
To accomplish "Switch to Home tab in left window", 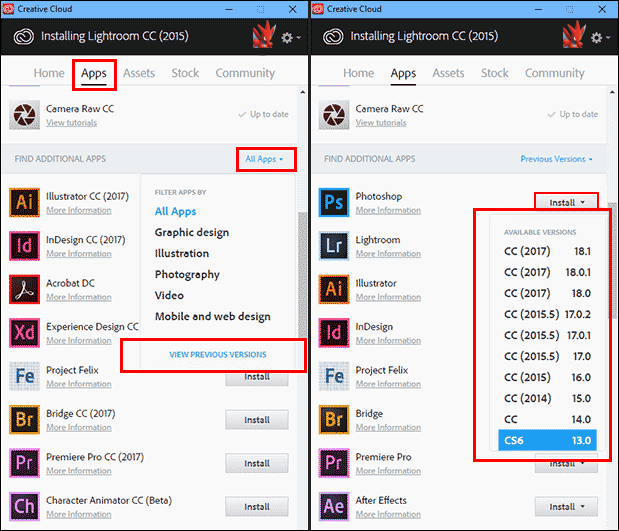I will point(49,73).
